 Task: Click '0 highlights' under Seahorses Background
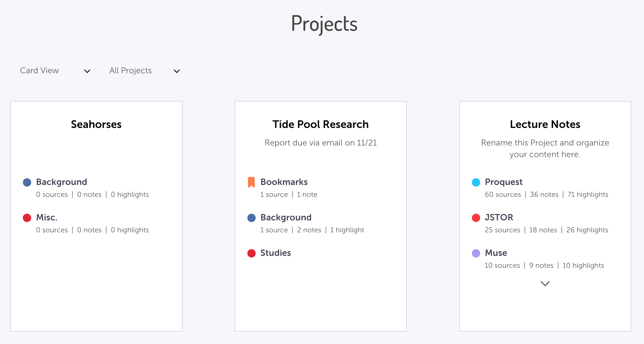point(130,195)
